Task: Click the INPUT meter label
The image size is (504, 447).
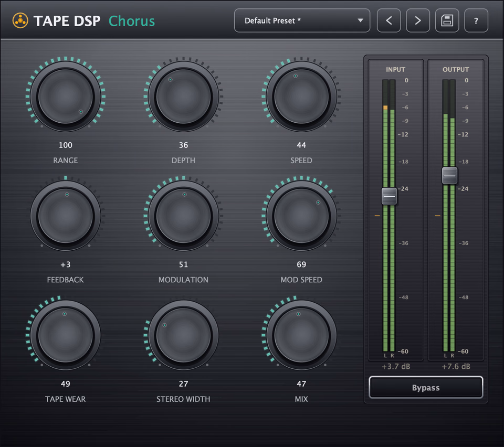Action: 396,69
